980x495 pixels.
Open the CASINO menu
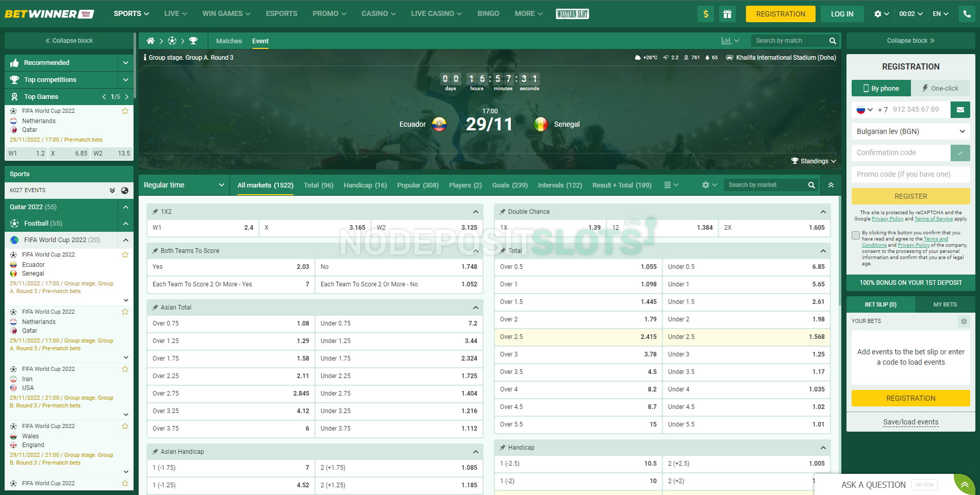click(378, 14)
